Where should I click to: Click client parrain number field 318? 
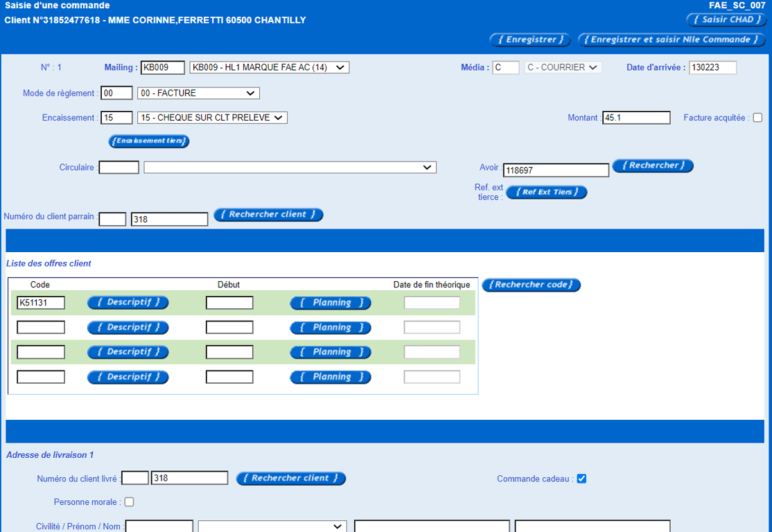pyautogui.click(x=169, y=220)
